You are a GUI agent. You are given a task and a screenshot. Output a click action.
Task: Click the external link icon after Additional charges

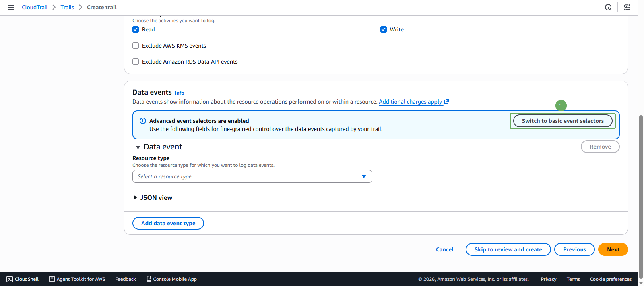pos(447,102)
